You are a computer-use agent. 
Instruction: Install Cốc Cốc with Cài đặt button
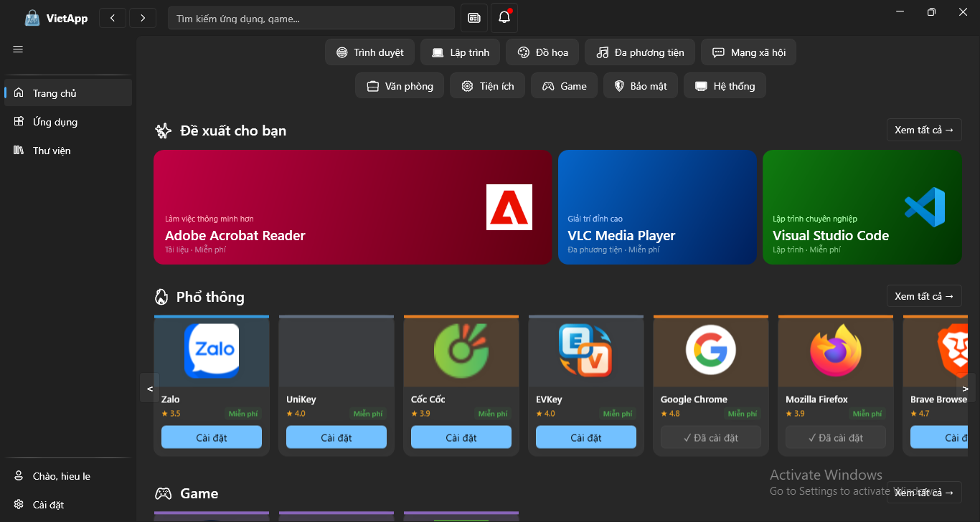[461, 437]
